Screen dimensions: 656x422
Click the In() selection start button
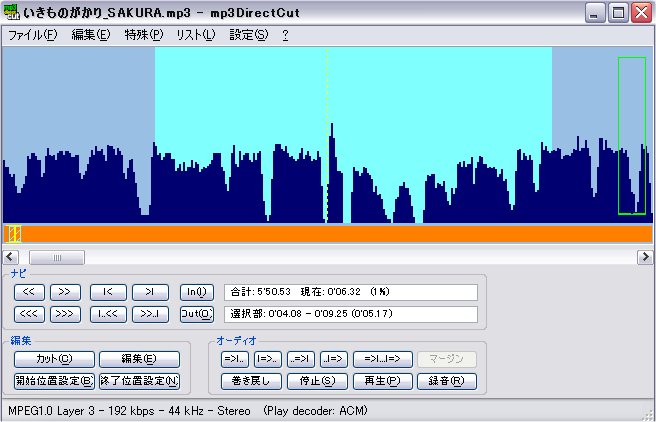pyautogui.click(x=197, y=292)
